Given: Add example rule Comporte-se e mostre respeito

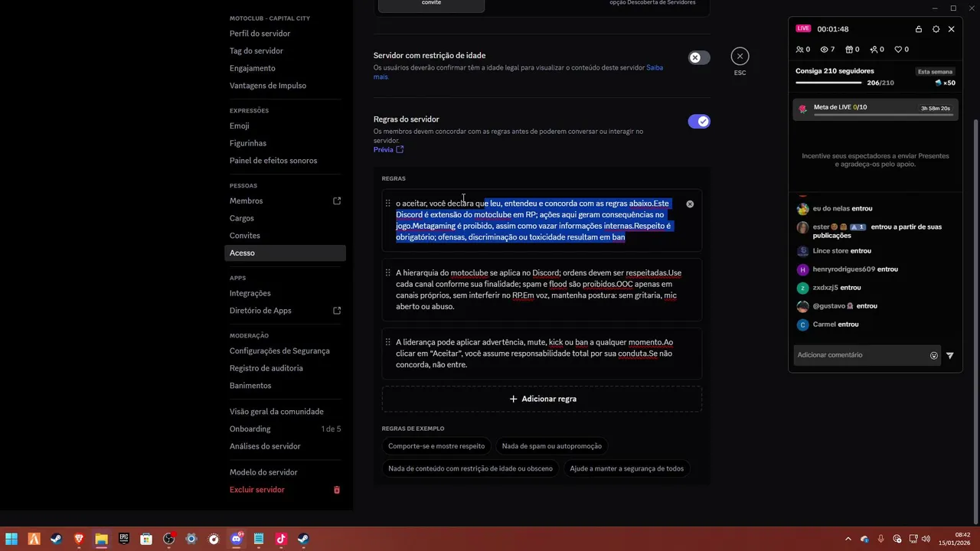Looking at the screenshot, I should click(x=436, y=446).
